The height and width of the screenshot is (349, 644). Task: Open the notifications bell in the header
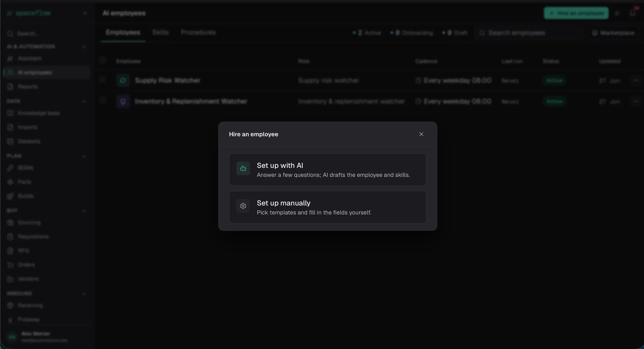pyautogui.click(x=632, y=13)
